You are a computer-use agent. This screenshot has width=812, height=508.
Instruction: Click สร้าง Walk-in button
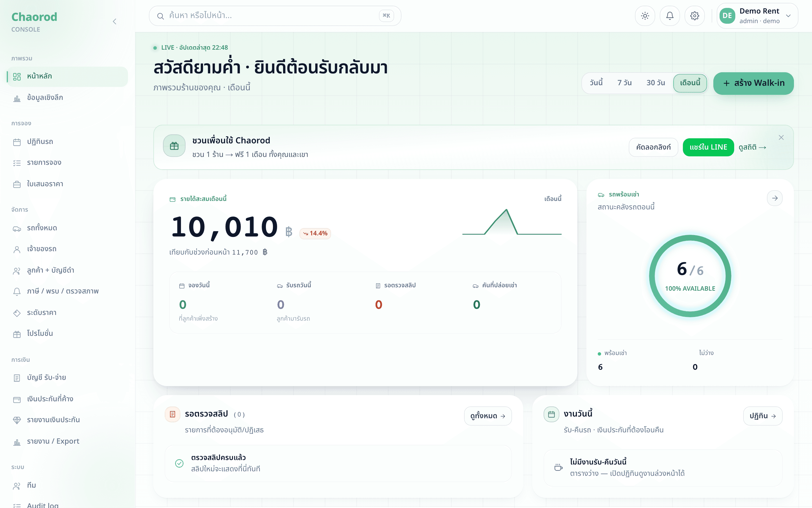coord(753,83)
